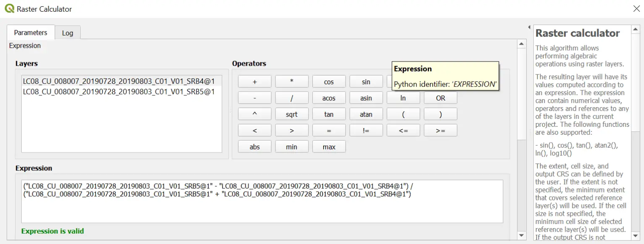Insert the not-equal operator
This screenshot has width=644, height=244.
tap(366, 130)
